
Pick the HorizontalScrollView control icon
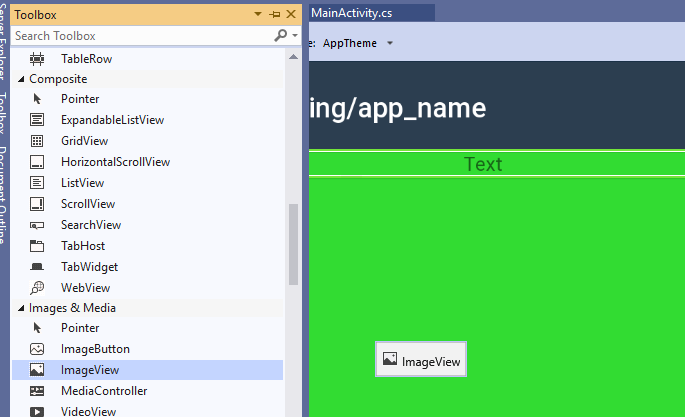[x=37, y=162]
